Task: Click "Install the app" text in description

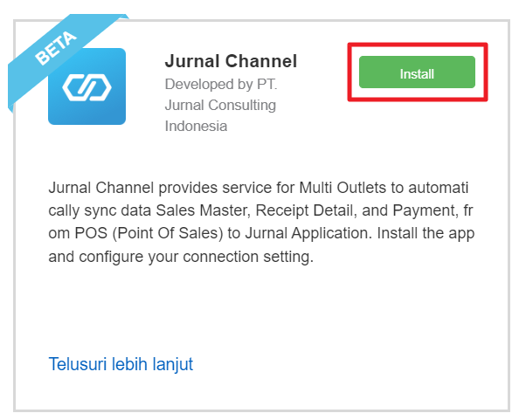Action: 426,233
